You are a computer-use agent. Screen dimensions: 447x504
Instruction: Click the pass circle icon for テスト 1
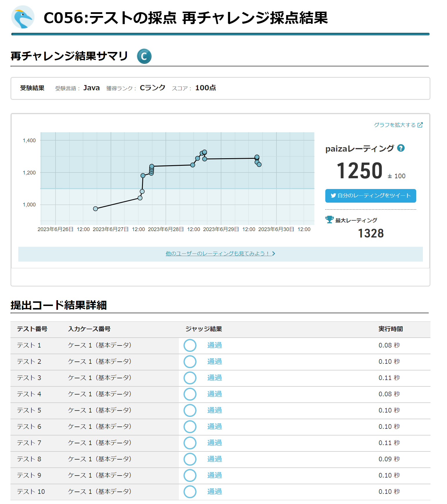pos(190,345)
